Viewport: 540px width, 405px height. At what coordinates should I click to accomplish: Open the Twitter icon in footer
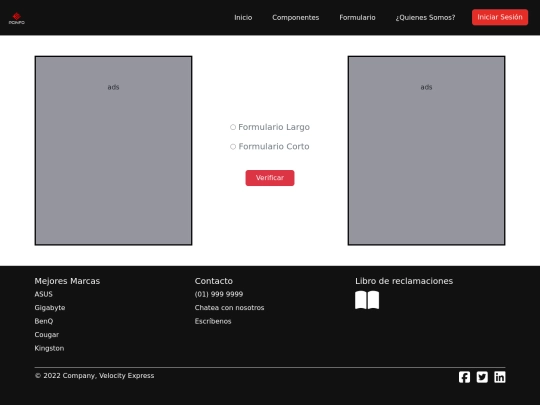coord(482,377)
